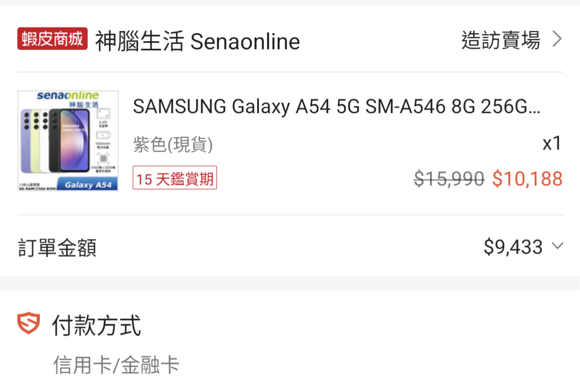Click the orange $10,188 discounted price

[527, 178]
